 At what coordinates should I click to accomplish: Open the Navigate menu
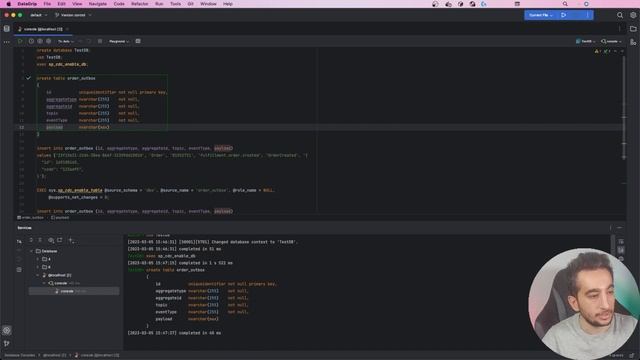pos(98,4)
